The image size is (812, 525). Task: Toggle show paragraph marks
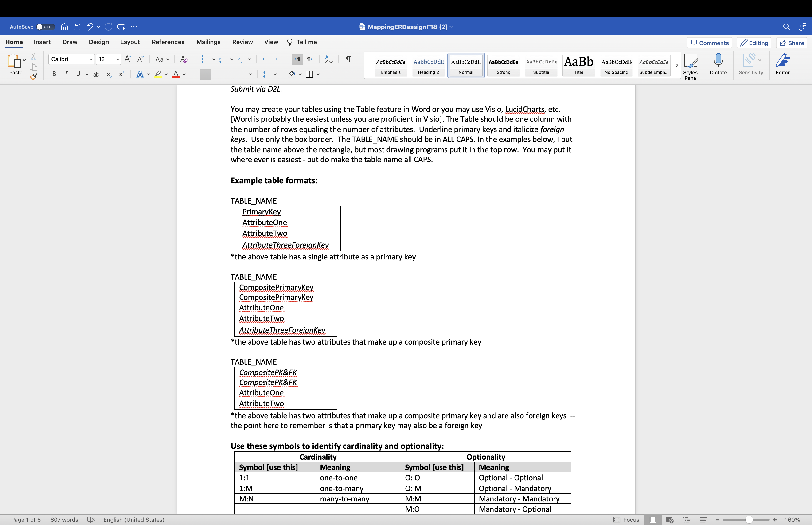[x=348, y=59]
